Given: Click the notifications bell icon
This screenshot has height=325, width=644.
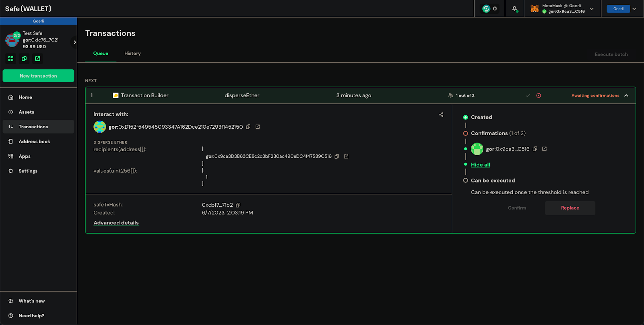Looking at the screenshot, I should pyautogui.click(x=514, y=8).
